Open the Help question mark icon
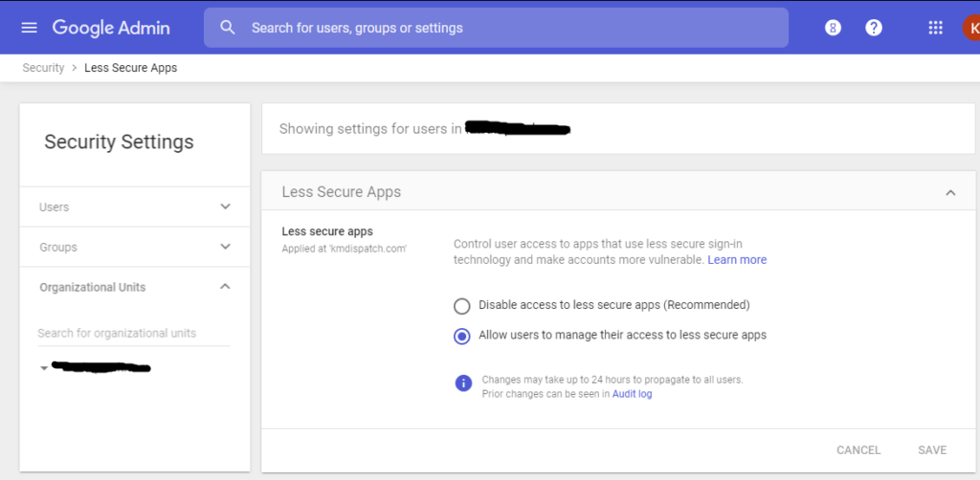 874,28
